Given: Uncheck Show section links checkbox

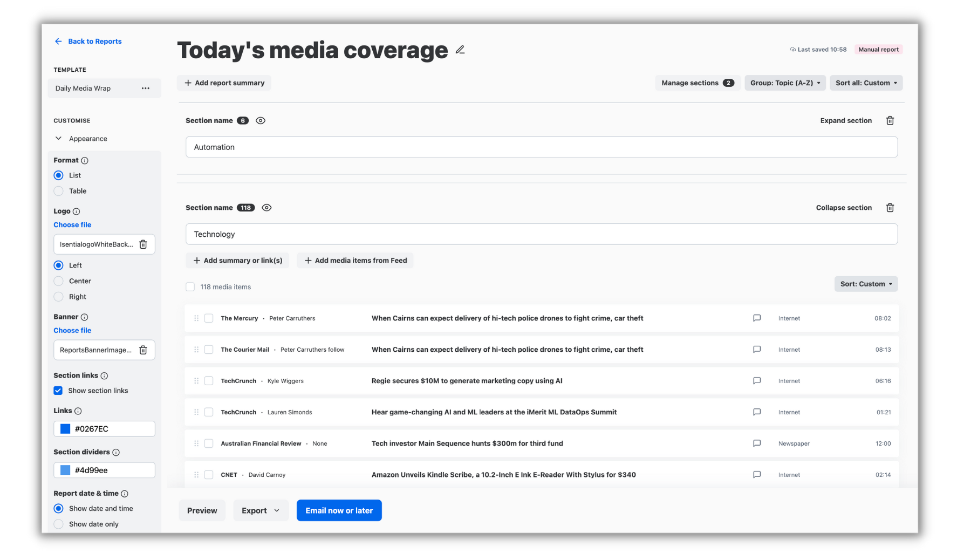Looking at the screenshot, I should 58,391.
